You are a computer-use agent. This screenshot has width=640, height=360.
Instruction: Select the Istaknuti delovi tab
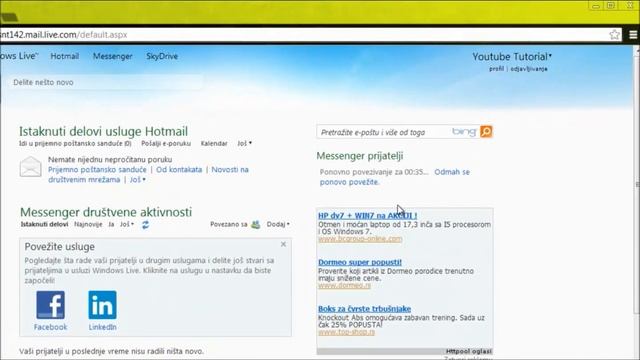click(44, 224)
